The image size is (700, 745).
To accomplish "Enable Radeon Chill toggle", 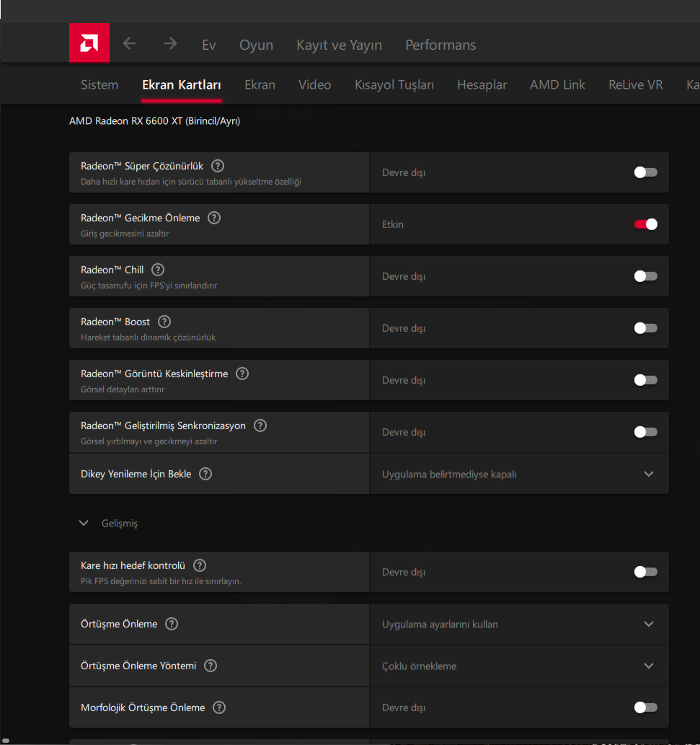I will pyautogui.click(x=646, y=276).
